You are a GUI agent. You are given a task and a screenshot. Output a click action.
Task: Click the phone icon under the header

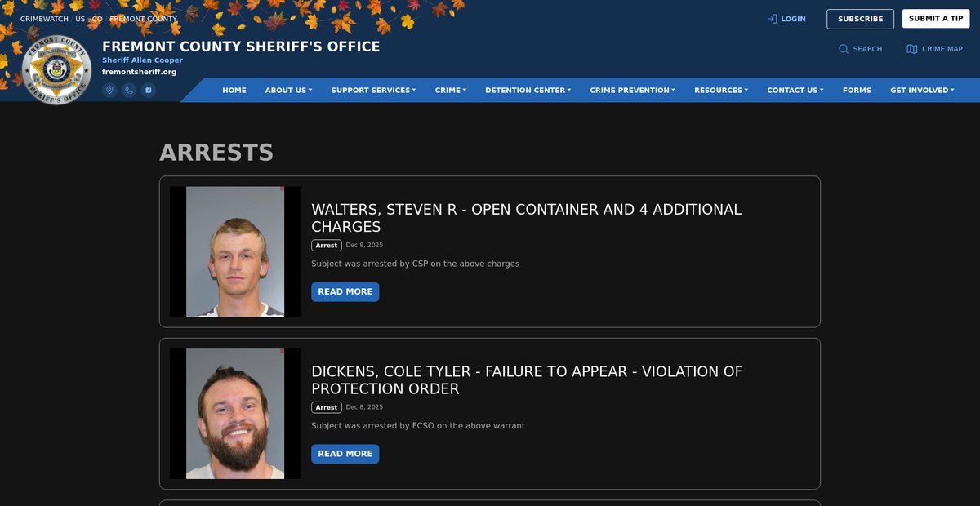click(x=129, y=90)
